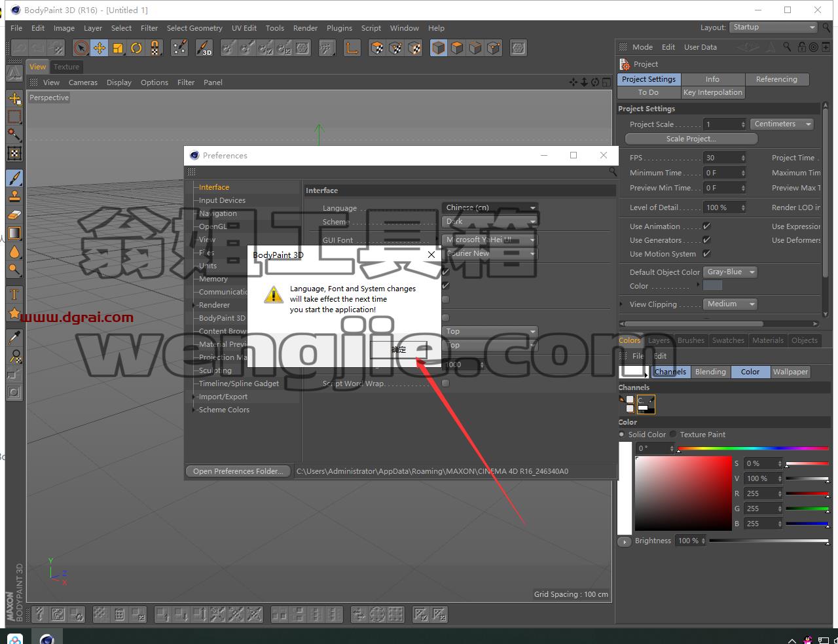Toggle Use Animation checkbox
Image resolution: width=838 pixels, height=644 pixels.
pyautogui.click(x=706, y=226)
